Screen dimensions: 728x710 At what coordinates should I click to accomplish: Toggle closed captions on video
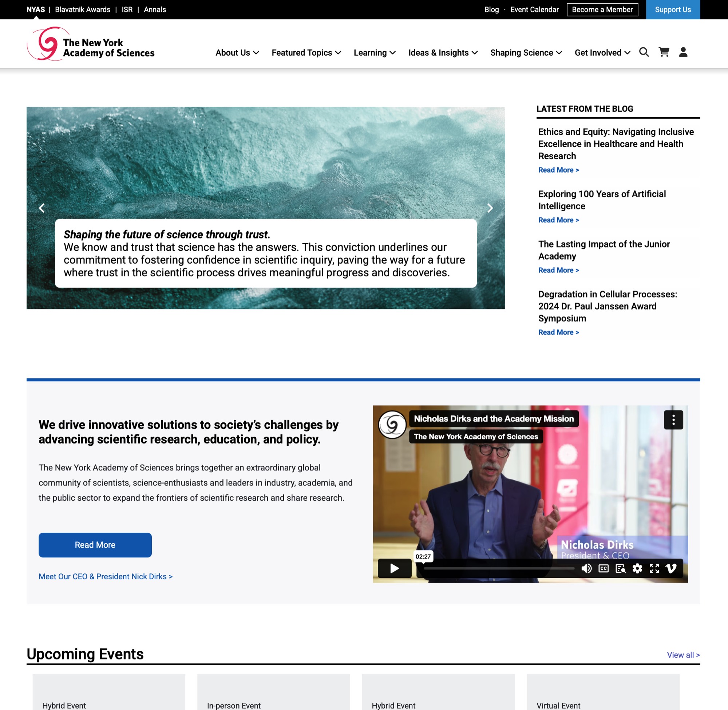[604, 568]
